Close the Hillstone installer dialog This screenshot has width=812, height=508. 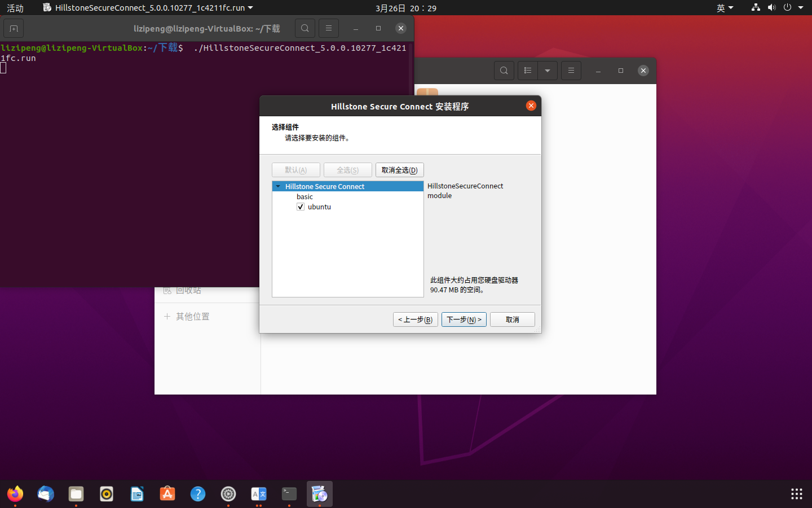tap(531, 106)
